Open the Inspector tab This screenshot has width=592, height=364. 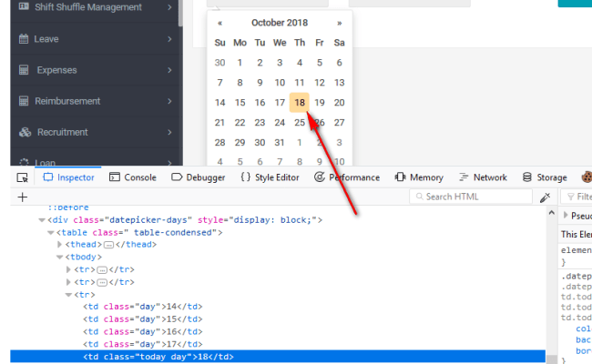tap(68, 177)
